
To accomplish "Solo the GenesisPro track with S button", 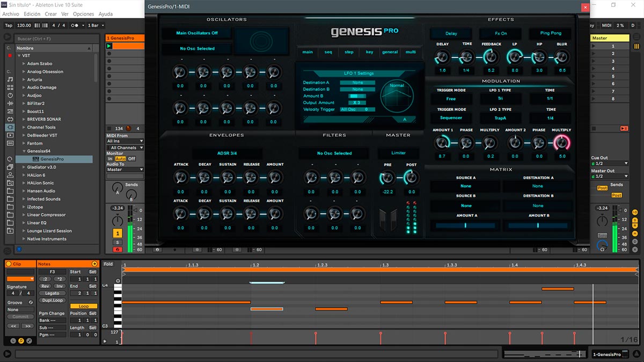I will pos(119,242).
